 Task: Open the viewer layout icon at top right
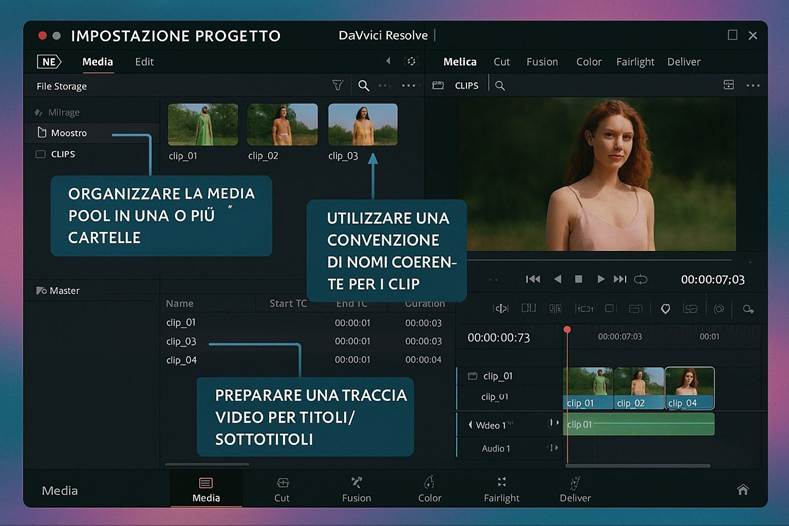[x=728, y=85]
